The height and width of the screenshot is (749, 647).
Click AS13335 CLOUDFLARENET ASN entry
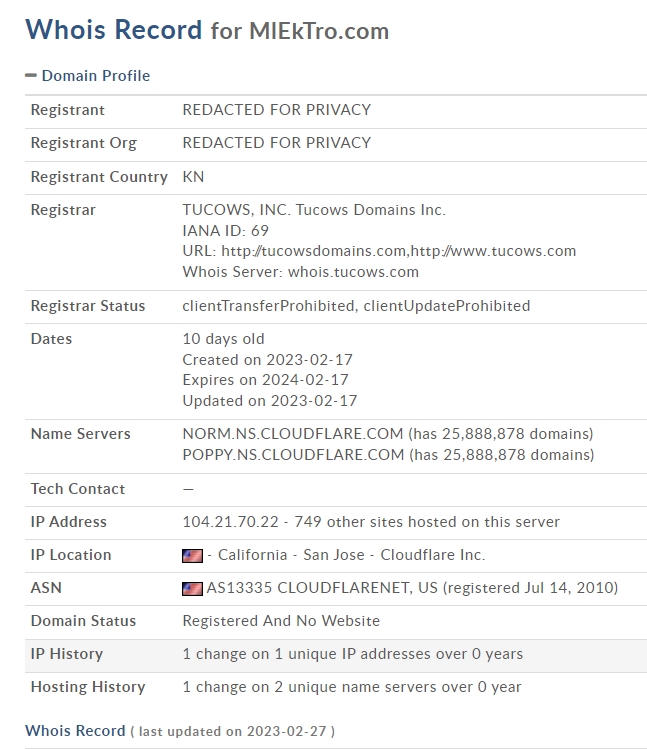click(x=310, y=588)
